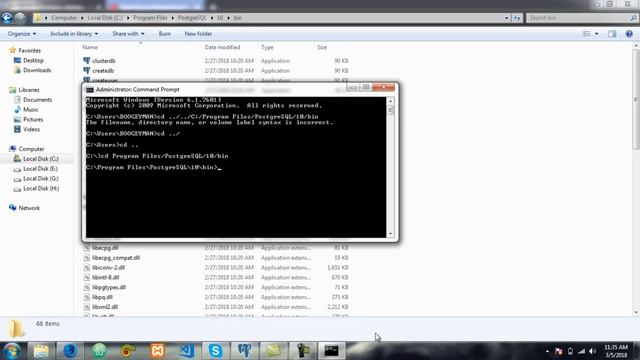Viewport: 640px width, 360px height.
Task: Select the libpgtypes.dll file
Action: (x=109, y=287)
